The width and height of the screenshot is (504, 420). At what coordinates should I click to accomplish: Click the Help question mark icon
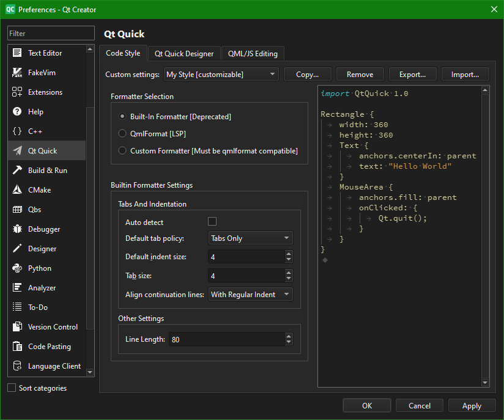[x=17, y=111]
